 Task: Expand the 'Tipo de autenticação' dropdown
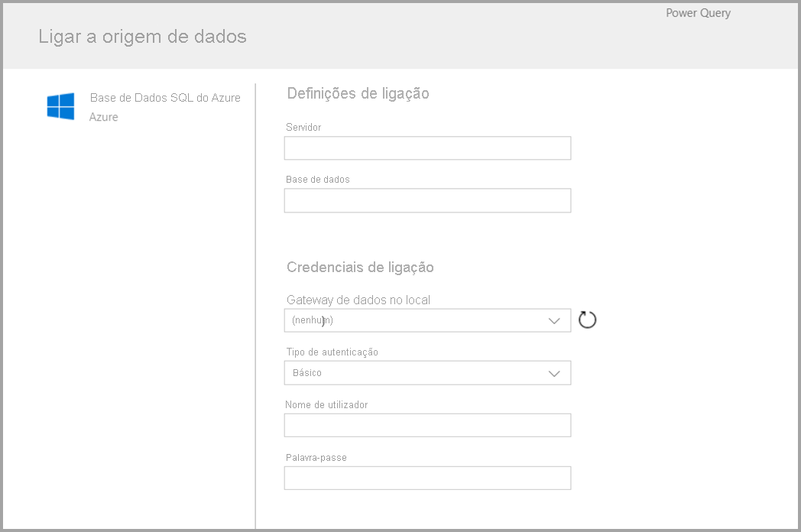[x=428, y=373]
